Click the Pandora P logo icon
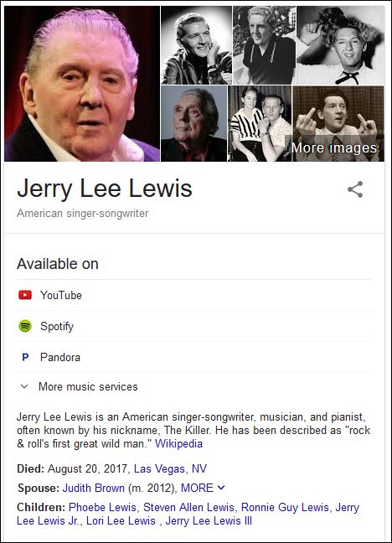 click(25, 357)
